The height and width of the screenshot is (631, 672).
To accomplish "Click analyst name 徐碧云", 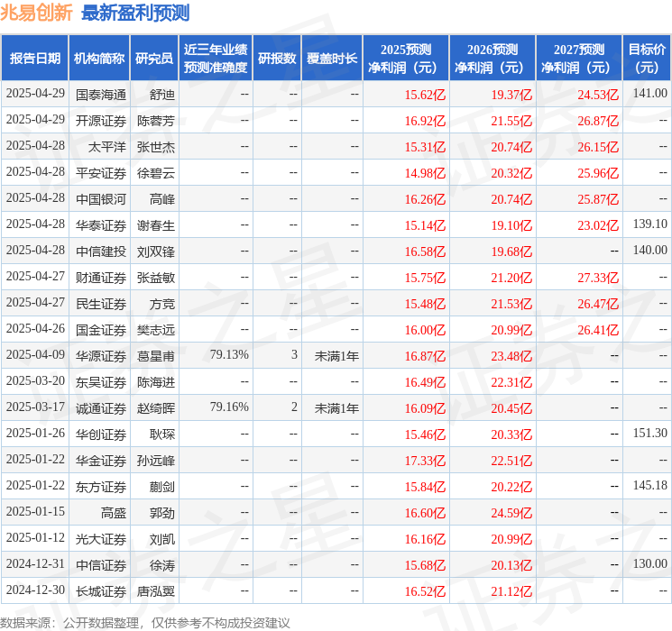I will pyautogui.click(x=156, y=173).
